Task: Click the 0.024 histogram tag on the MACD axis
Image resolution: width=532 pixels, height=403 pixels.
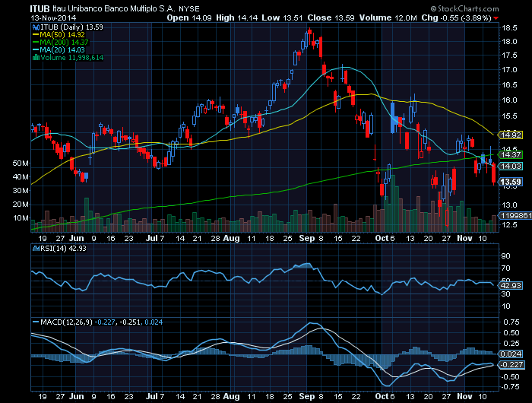Action: pos(511,354)
